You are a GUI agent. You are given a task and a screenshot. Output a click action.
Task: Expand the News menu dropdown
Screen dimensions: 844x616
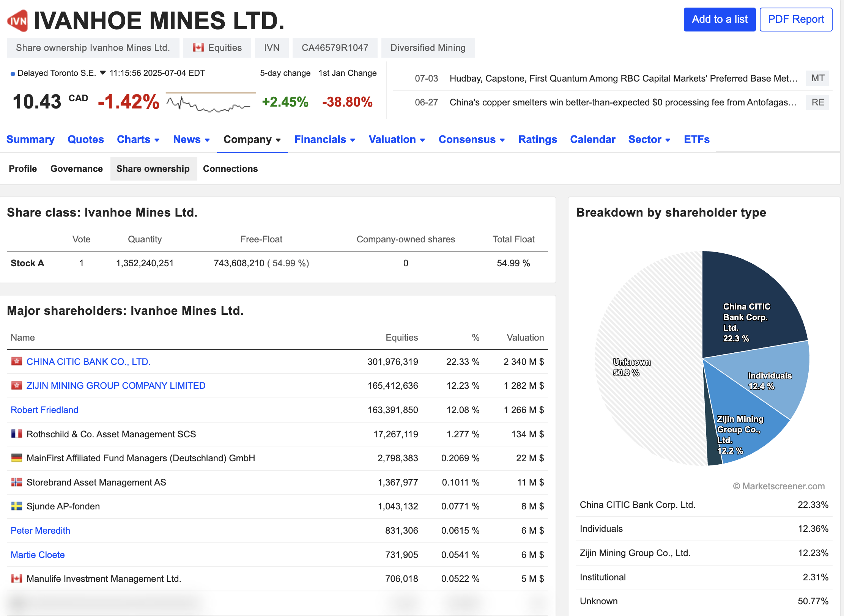(x=207, y=140)
